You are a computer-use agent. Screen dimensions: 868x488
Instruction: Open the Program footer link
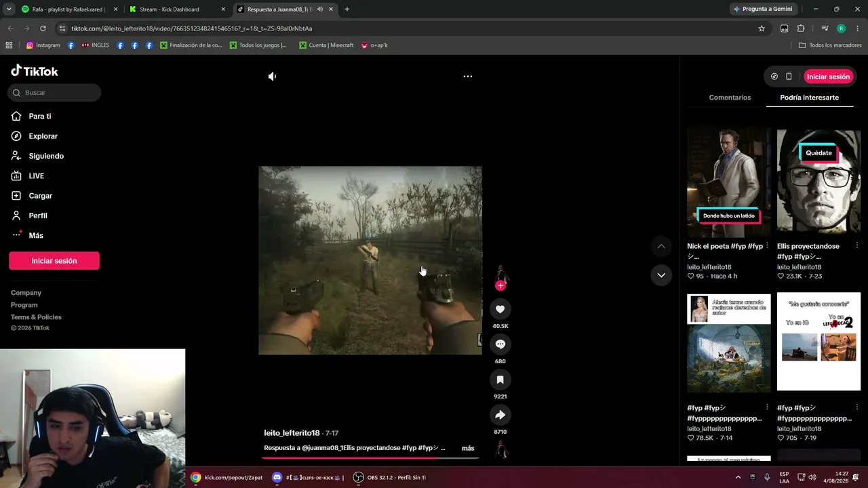click(24, 305)
